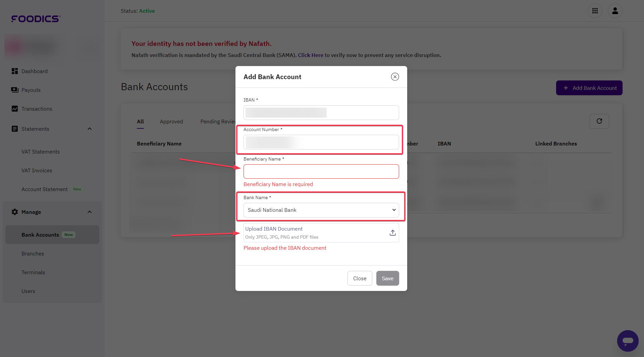Collapse the Statements submenu

pos(89,129)
